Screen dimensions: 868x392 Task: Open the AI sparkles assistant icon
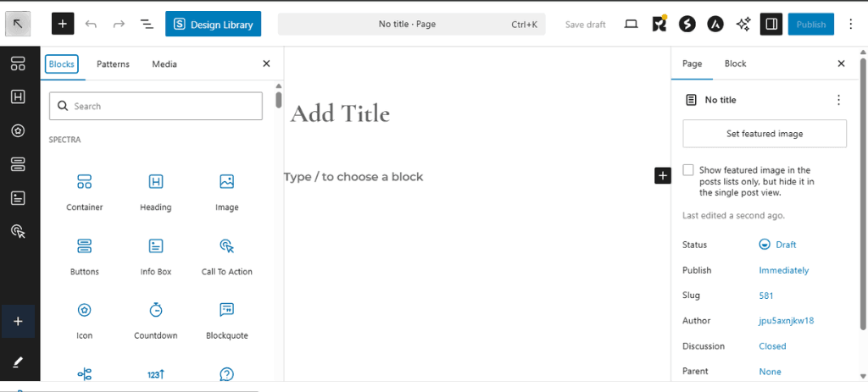(x=743, y=24)
